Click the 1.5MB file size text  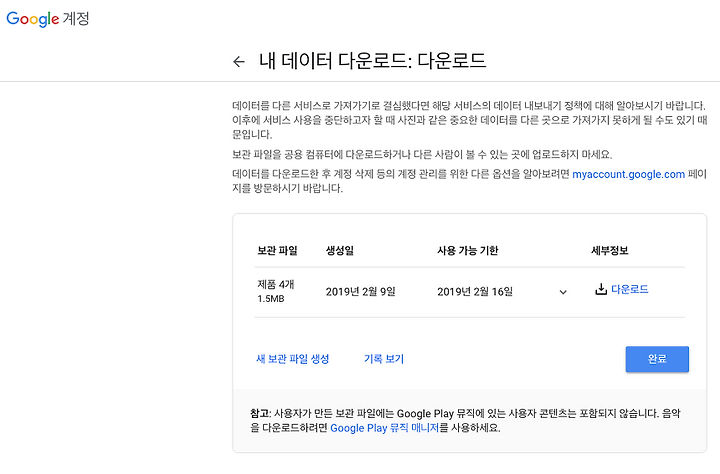(x=270, y=299)
